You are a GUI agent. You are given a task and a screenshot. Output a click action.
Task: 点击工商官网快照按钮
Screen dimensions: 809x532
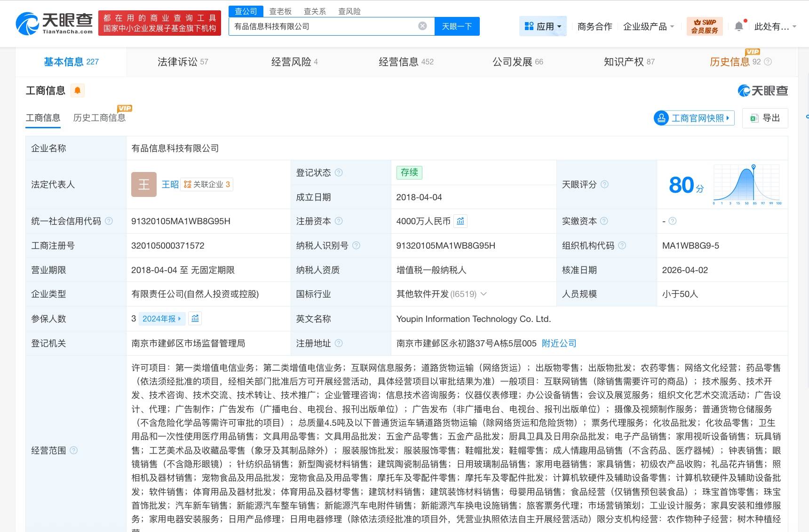pyautogui.click(x=693, y=118)
